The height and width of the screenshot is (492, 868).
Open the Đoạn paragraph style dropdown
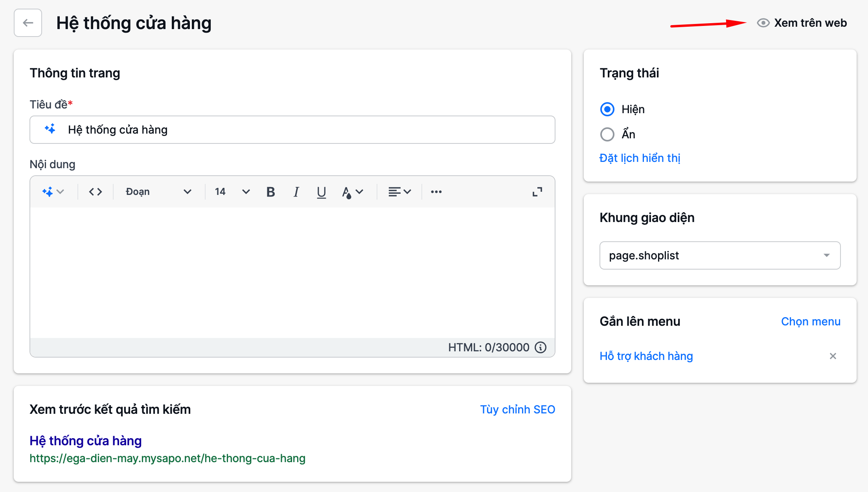pos(158,192)
